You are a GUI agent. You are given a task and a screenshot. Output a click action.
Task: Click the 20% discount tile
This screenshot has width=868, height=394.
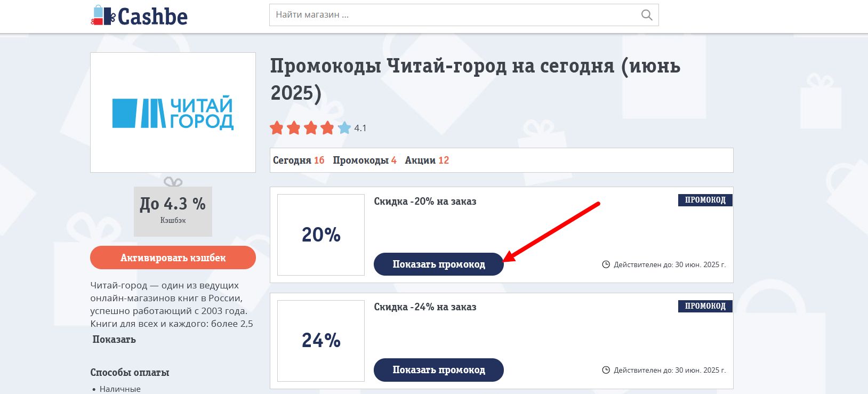(x=321, y=235)
